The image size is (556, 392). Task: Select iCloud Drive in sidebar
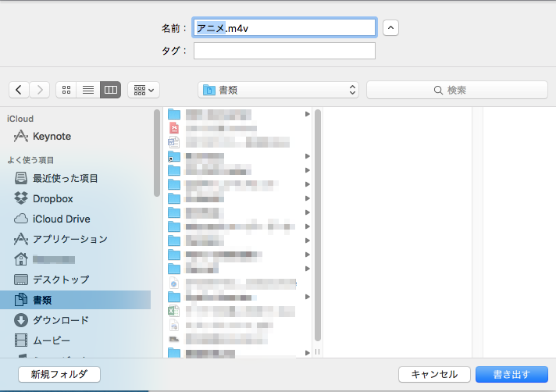pos(61,219)
